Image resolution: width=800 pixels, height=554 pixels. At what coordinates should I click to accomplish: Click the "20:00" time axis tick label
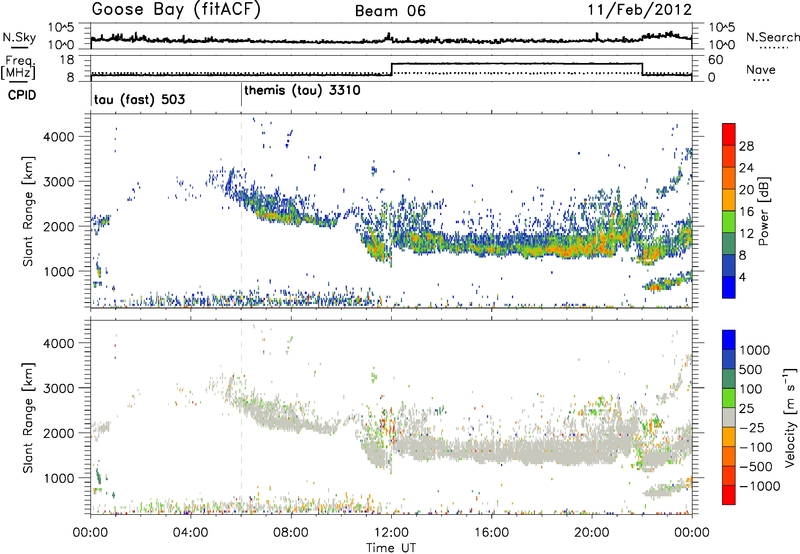point(591,533)
